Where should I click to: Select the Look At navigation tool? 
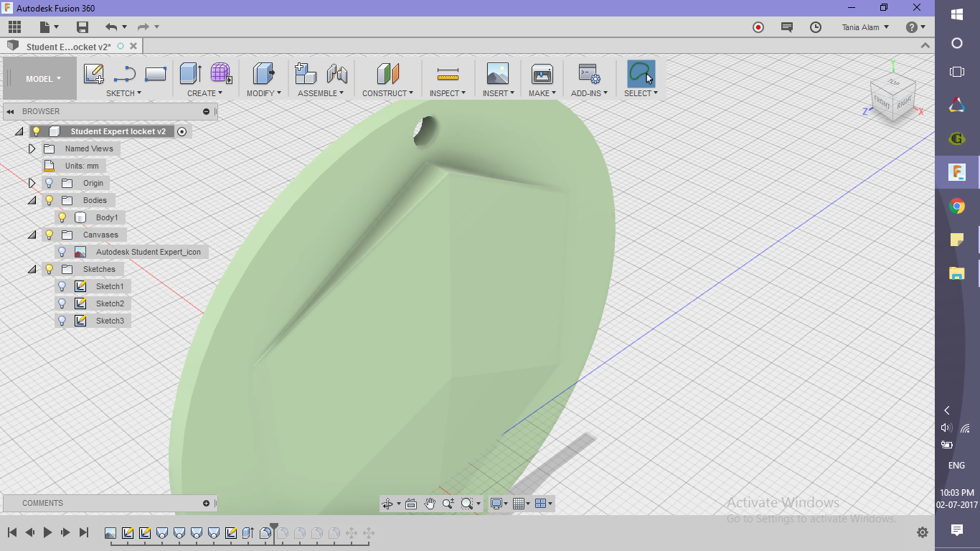(411, 504)
